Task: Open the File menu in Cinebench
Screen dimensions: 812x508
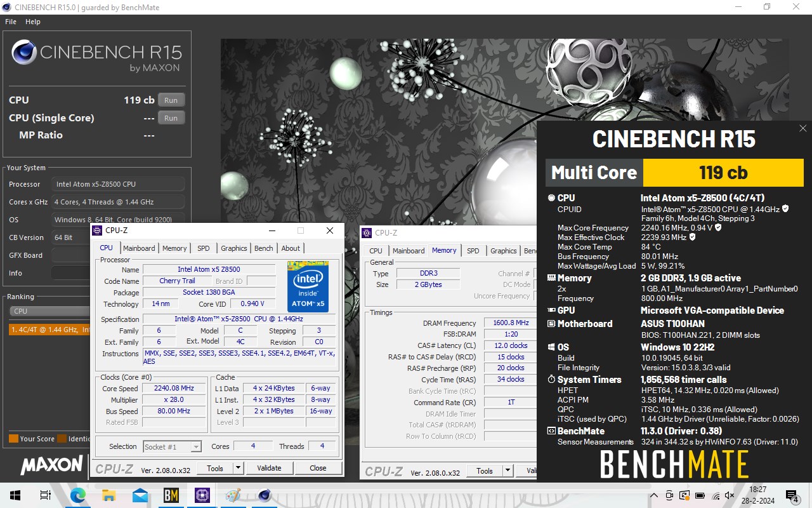Action: click(11, 22)
